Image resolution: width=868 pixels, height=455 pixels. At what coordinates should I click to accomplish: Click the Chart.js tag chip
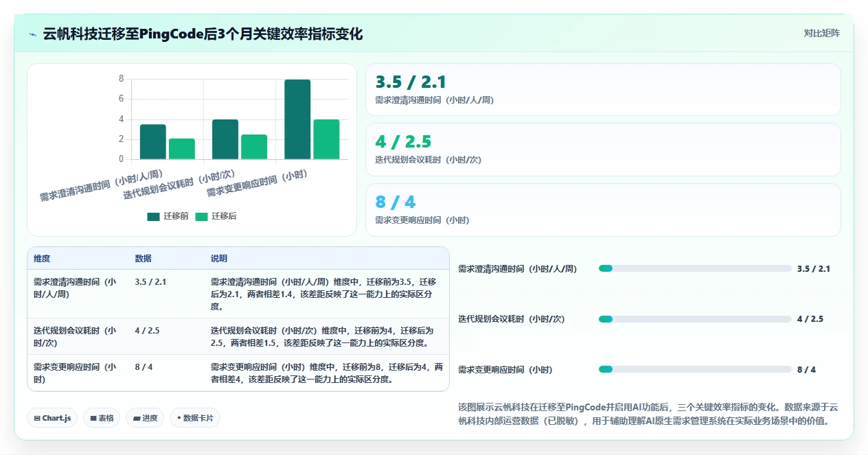52,418
